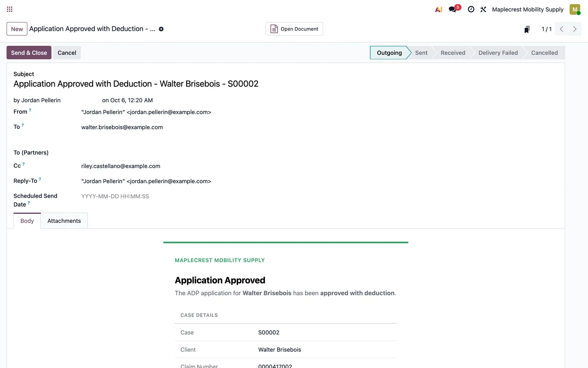Open the related document
588x368 pixels.
(294, 29)
